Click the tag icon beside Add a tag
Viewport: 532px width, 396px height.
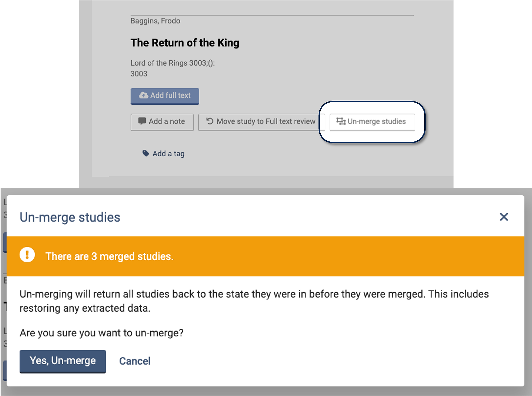tap(145, 153)
